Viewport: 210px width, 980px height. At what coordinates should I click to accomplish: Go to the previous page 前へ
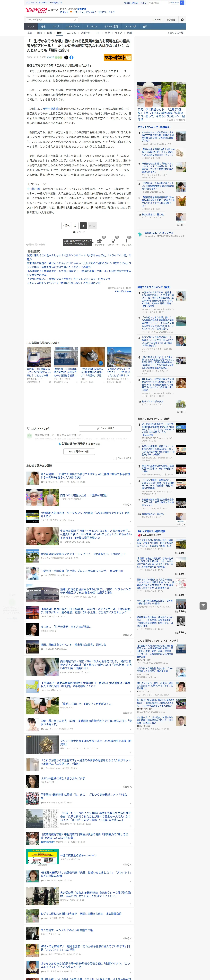(x=66, y=226)
